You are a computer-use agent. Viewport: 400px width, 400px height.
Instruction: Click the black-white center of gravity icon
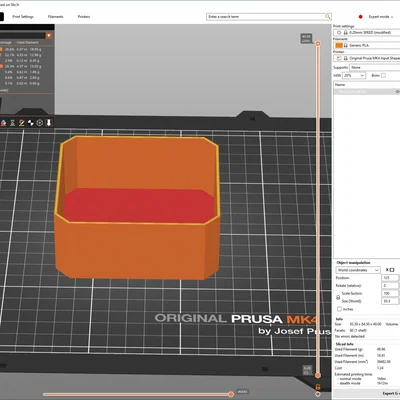pyautogui.click(x=30, y=123)
